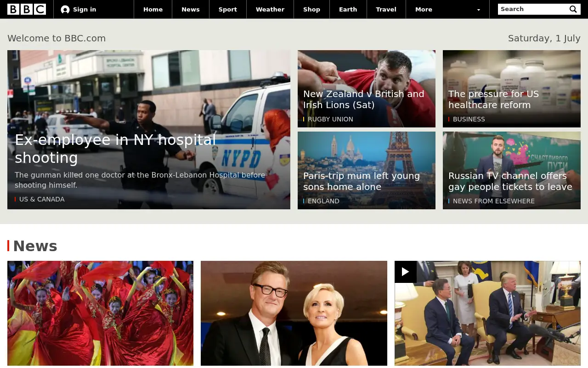Read Paris-trip mum left young sons story
The image size is (588, 368).
click(362, 181)
